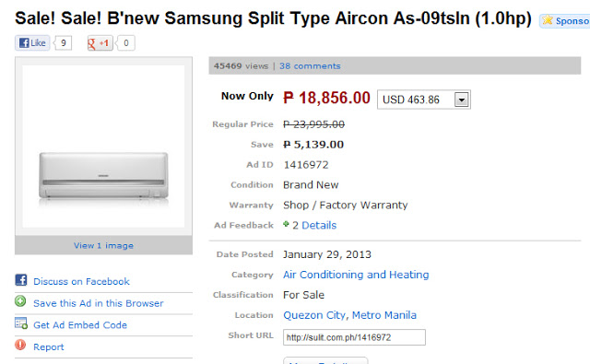Click the Facebook like count bubble
Image resolution: width=590 pixels, height=364 pixels.
tap(64, 43)
